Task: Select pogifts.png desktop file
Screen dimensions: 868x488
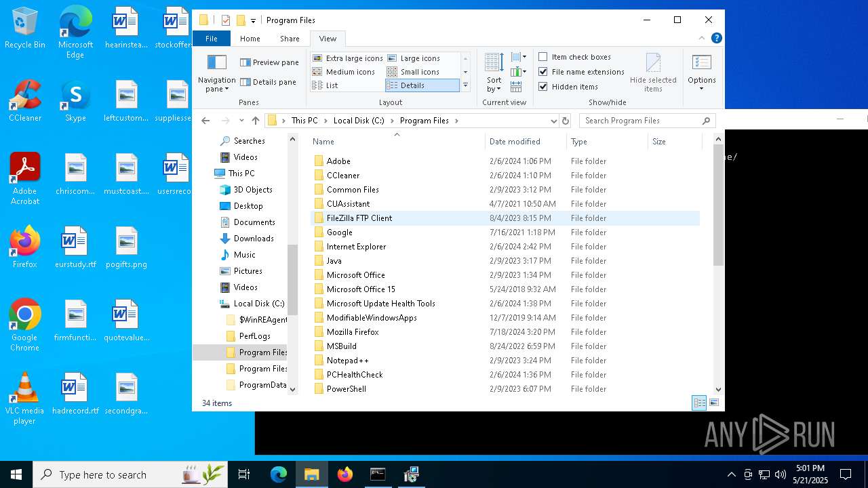Action: 126,248
